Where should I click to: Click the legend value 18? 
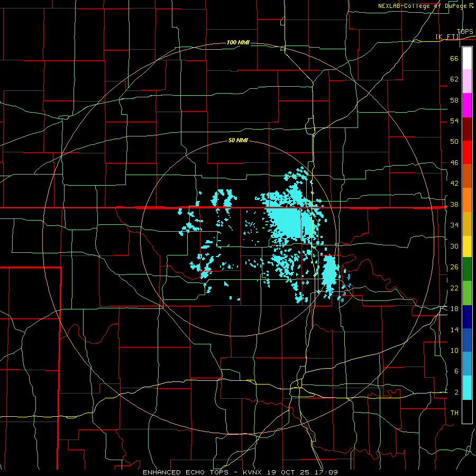click(x=454, y=309)
